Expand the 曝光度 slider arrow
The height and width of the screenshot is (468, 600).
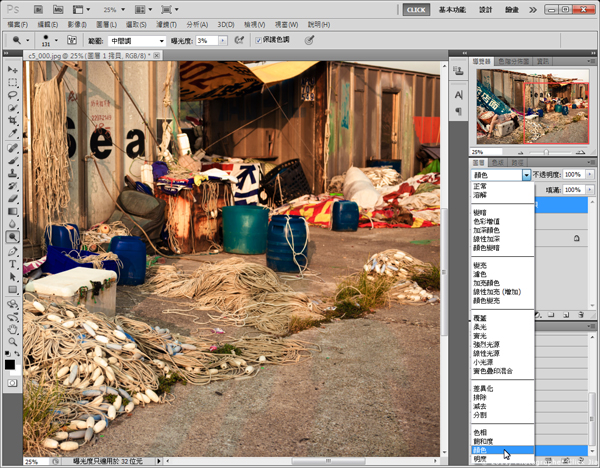223,41
